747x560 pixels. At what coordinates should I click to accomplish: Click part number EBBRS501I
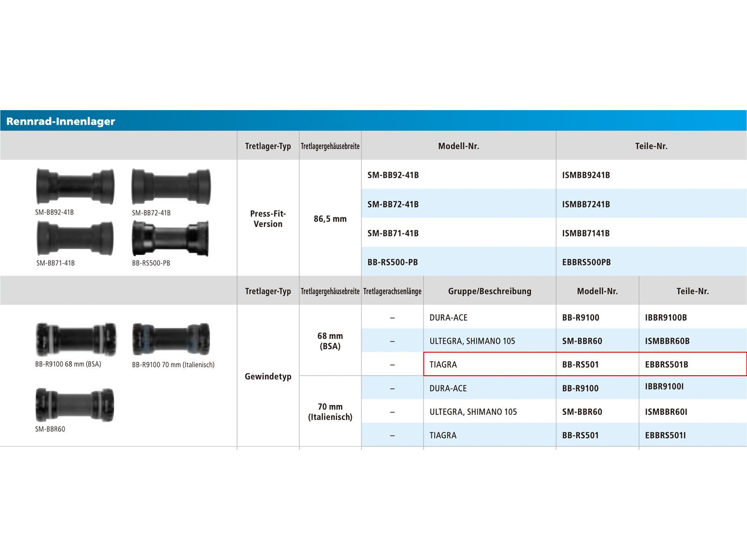[665, 435]
